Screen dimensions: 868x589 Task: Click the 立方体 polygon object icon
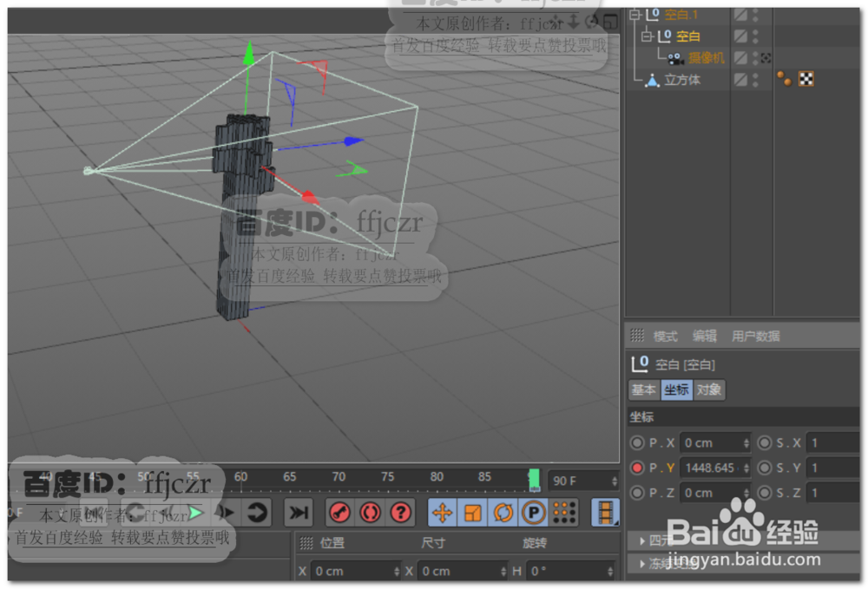[x=653, y=80]
